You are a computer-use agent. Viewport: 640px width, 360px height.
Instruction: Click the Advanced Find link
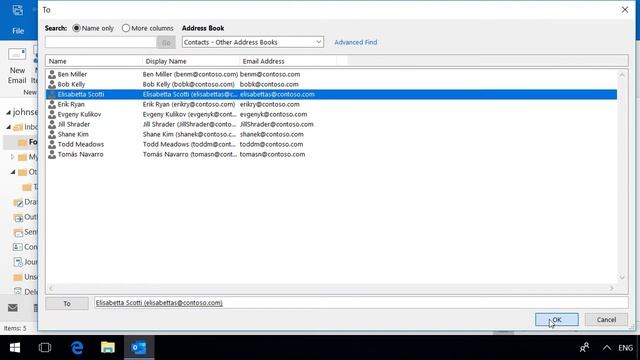click(356, 42)
